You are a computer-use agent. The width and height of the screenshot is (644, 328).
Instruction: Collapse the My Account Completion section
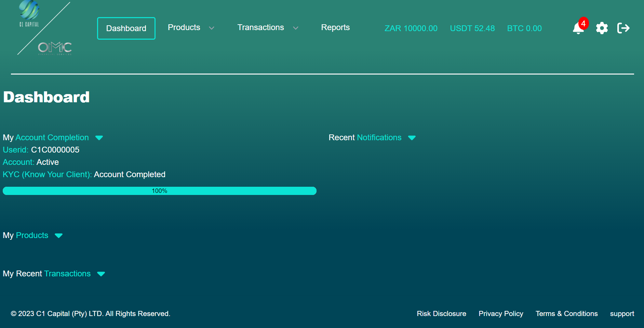99,138
